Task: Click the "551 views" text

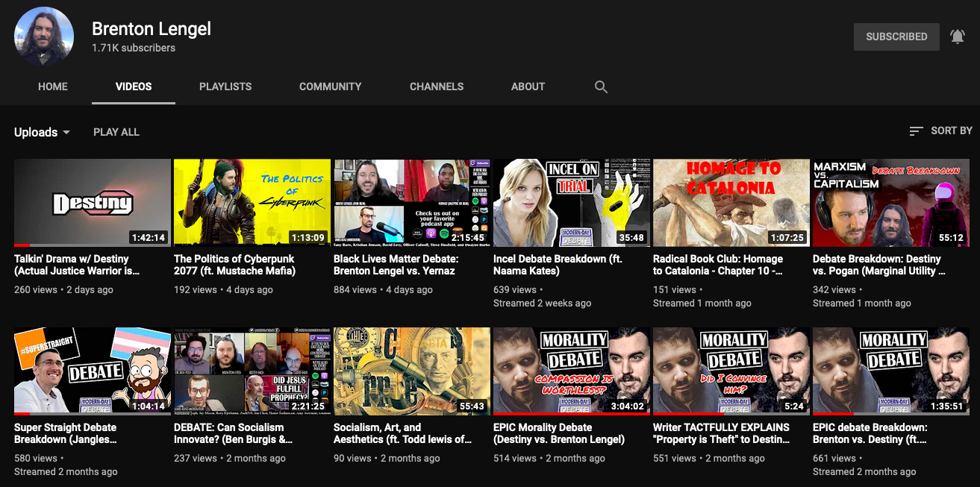Action: coord(674,458)
